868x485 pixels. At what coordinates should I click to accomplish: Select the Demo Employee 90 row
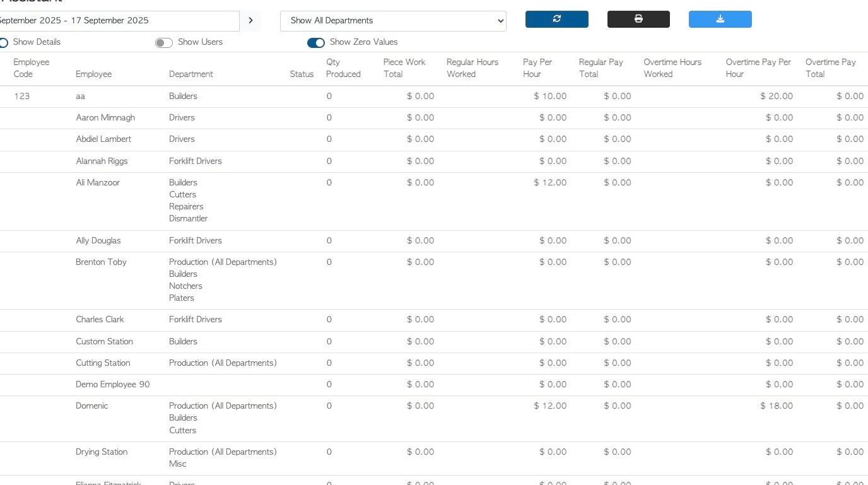point(113,385)
